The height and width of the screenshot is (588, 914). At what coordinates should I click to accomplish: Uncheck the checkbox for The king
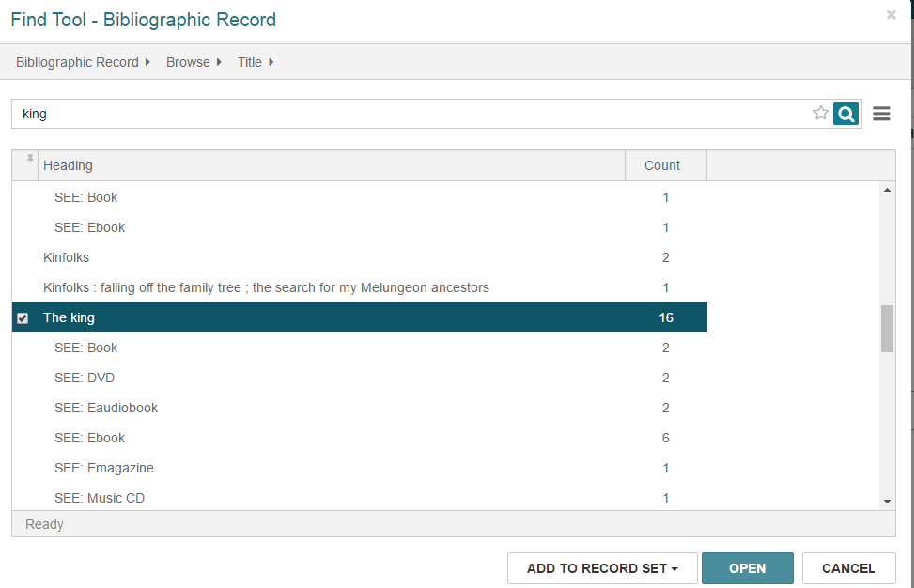23,318
